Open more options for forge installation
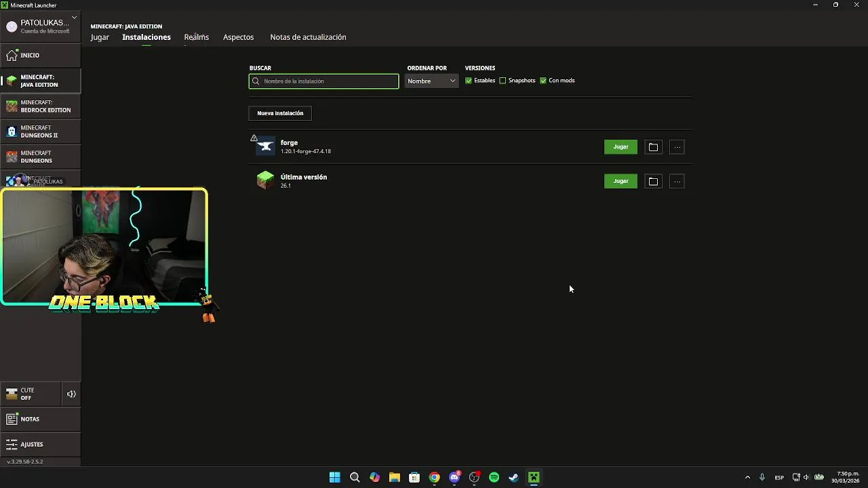The image size is (868, 488). (677, 147)
